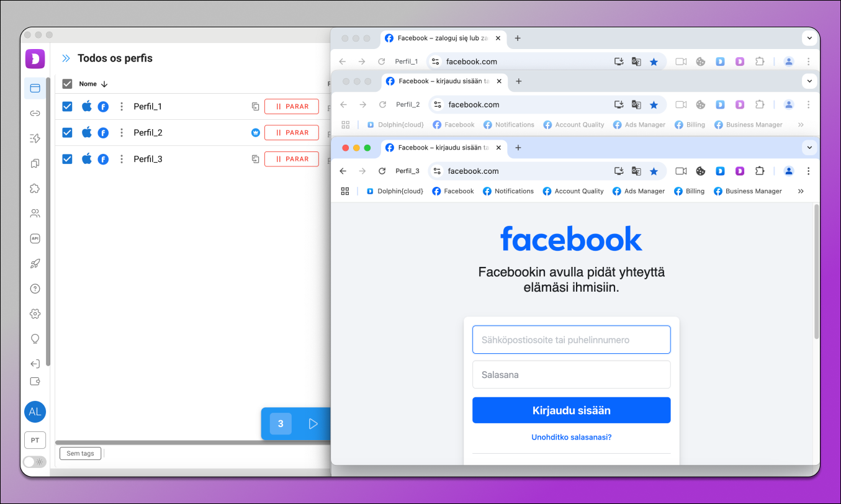Viewport: 841px width, 504px height.
Task: Click the logout arrow icon in sidebar
Action: point(35,364)
